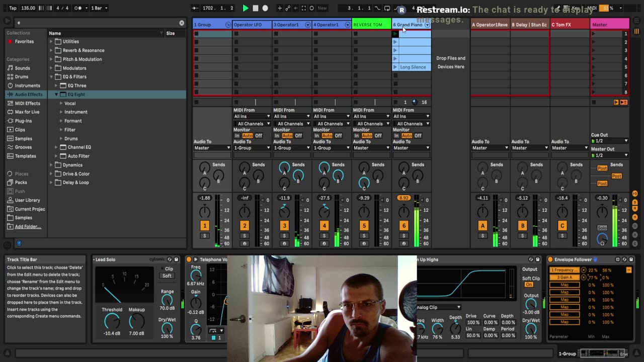Open the 1 Bar quantization dropdown
The image size is (644, 362).
pyautogui.click(x=99, y=8)
